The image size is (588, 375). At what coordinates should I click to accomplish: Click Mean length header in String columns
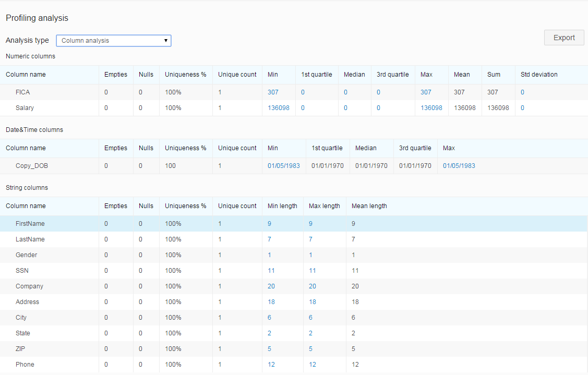pyautogui.click(x=369, y=206)
